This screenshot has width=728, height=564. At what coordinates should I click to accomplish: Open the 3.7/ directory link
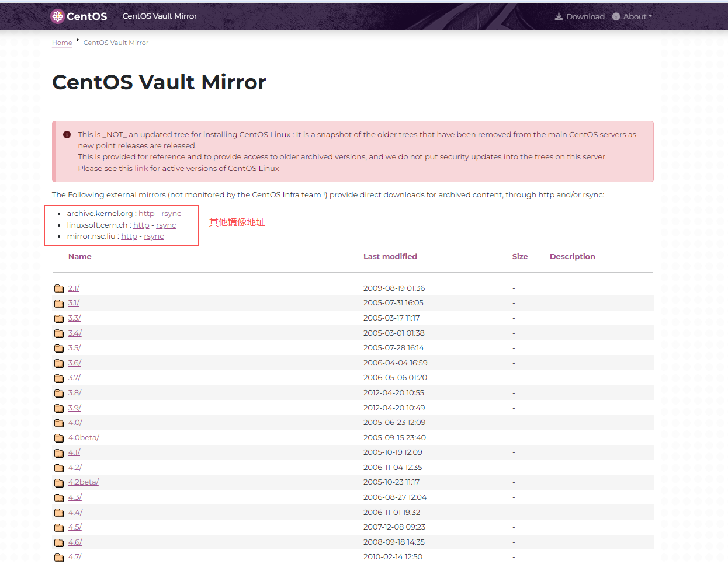75,378
